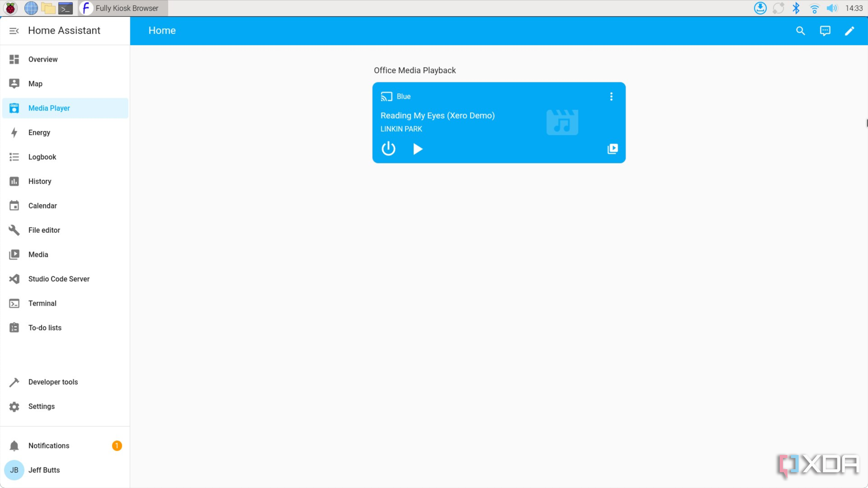Open the Map page
The height and width of the screenshot is (488, 868).
point(65,84)
